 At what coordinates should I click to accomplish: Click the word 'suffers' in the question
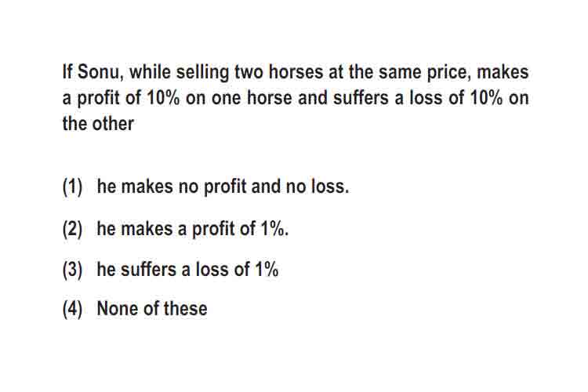(x=361, y=98)
